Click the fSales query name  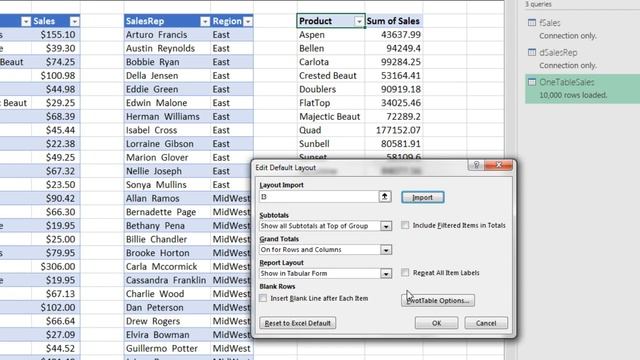[550, 23]
